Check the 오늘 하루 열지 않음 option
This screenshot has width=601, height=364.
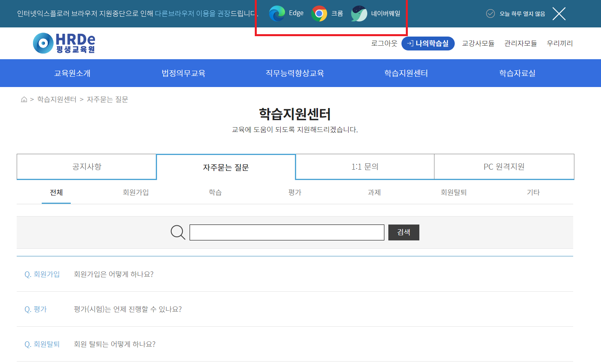click(x=490, y=14)
